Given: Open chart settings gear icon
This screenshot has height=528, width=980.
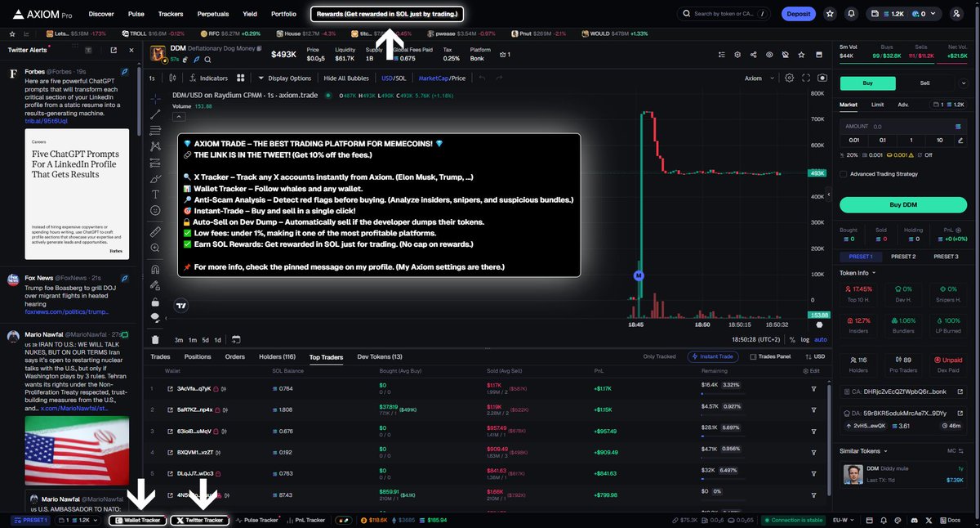Looking at the screenshot, I should [x=789, y=78].
